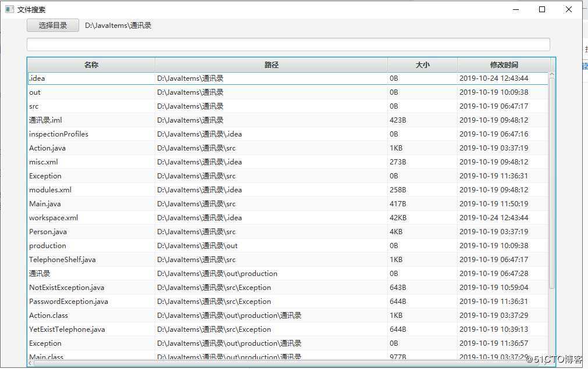Select the NotExistException.java file
The width and height of the screenshot is (588, 369).
67,288
